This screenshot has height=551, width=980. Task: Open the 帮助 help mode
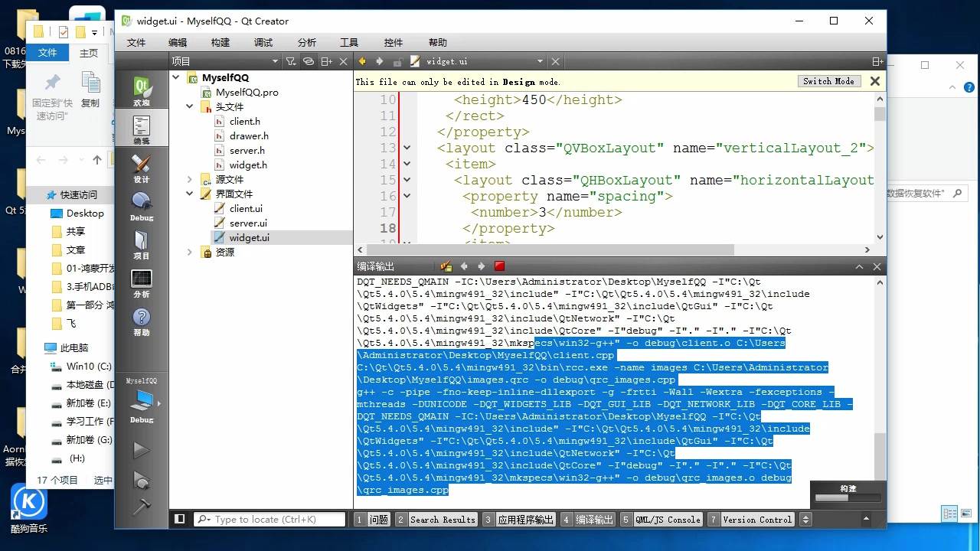pos(142,321)
